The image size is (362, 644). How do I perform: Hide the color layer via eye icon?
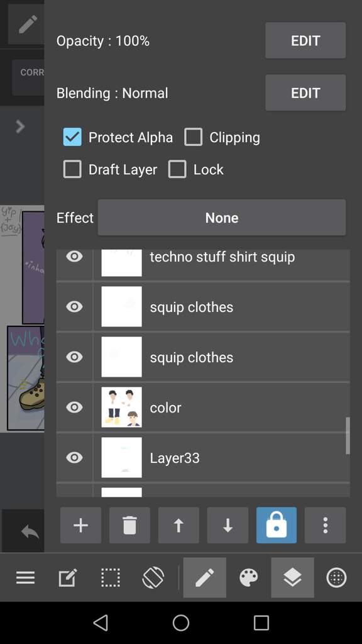(74, 407)
